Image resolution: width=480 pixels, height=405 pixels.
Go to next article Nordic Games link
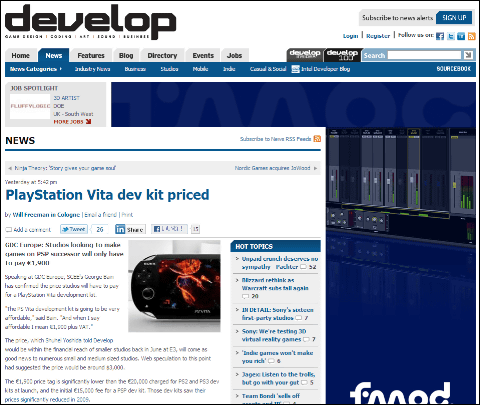272,168
